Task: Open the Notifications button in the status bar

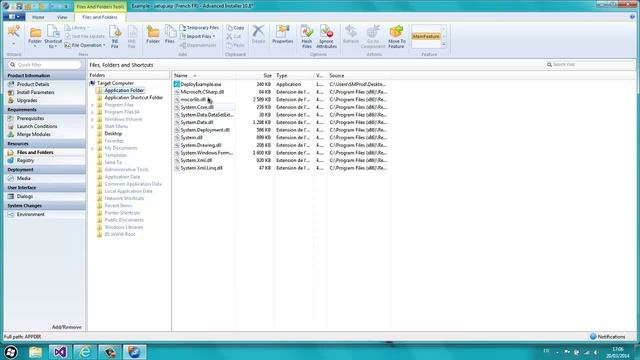Action: [x=607, y=337]
